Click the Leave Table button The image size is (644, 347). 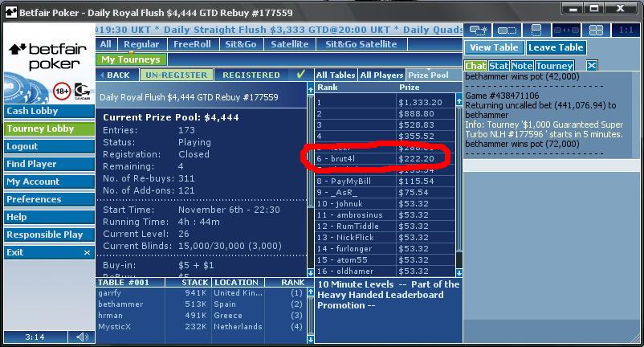click(556, 47)
